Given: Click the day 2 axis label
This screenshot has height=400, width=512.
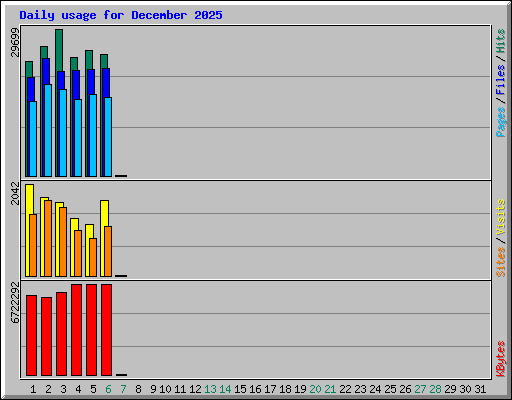Looking at the screenshot, I should (x=48, y=389).
